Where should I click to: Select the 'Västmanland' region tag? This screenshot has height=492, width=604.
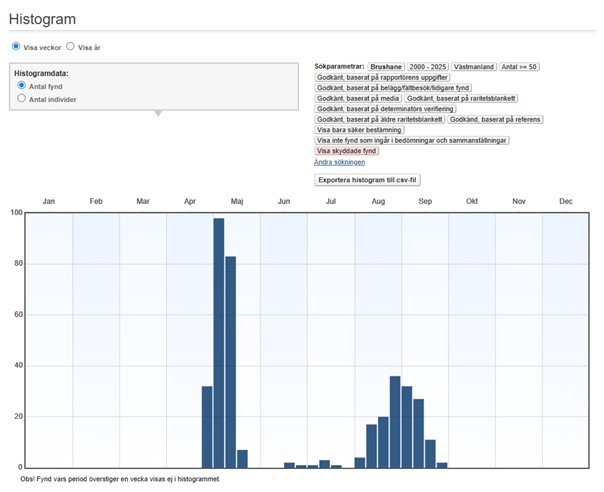tap(474, 66)
